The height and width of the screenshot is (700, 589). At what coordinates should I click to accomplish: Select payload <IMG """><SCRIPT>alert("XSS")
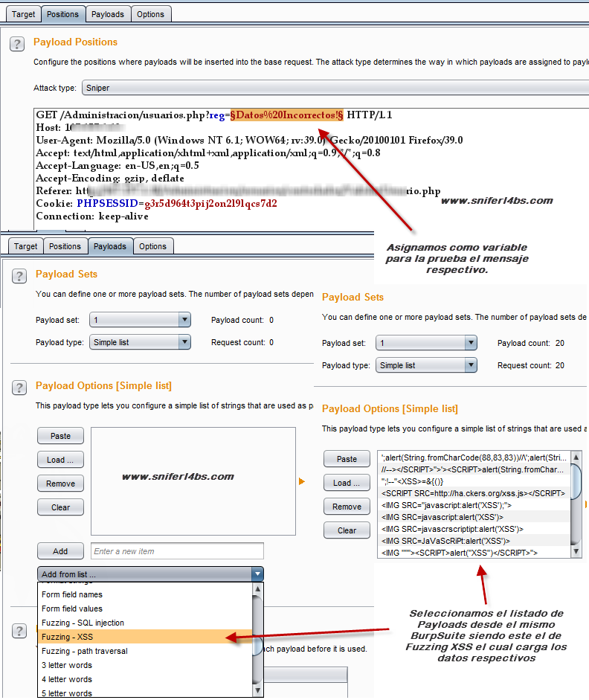point(474,553)
